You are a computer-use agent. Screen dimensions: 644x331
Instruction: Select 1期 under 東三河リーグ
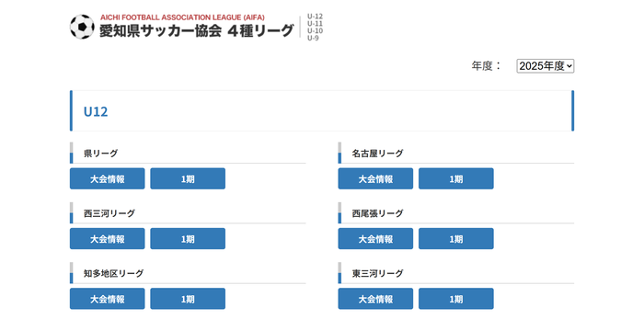click(x=456, y=299)
